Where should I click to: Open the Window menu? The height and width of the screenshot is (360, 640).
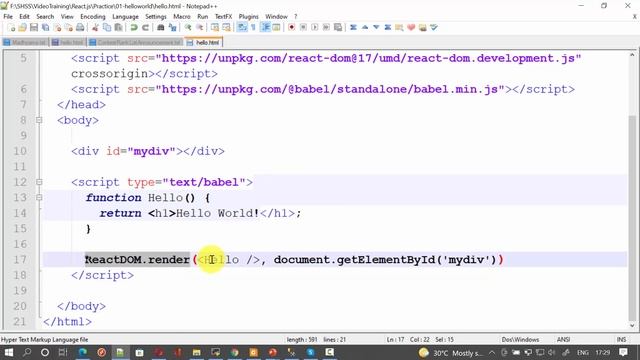click(276, 17)
